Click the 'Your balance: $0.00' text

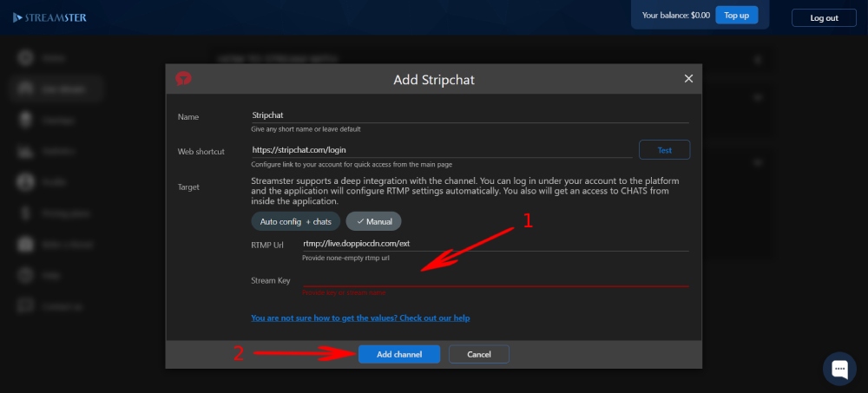(x=676, y=16)
